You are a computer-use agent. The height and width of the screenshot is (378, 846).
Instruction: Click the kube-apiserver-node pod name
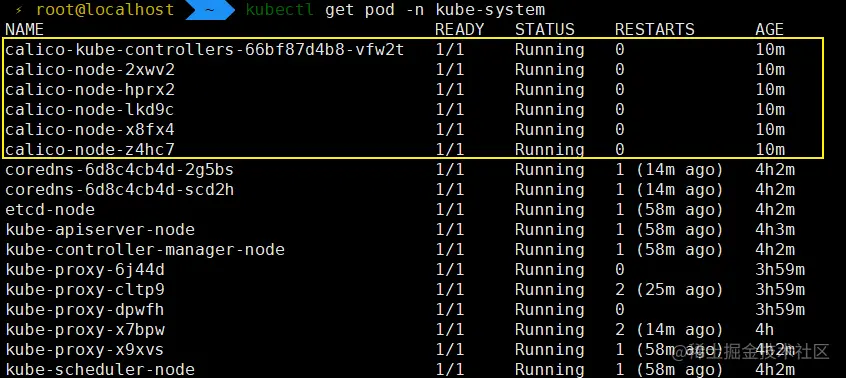[x=100, y=230]
